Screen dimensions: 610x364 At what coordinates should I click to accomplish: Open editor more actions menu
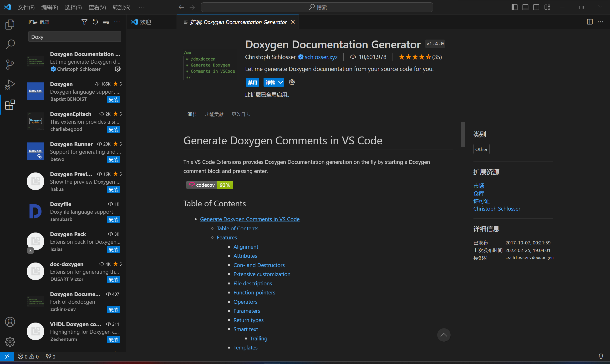pos(600,22)
